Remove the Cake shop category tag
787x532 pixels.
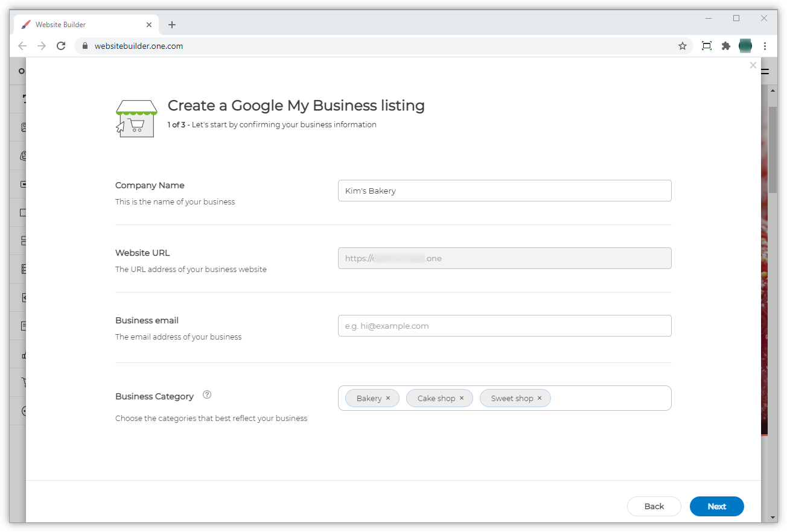pos(462,398)
